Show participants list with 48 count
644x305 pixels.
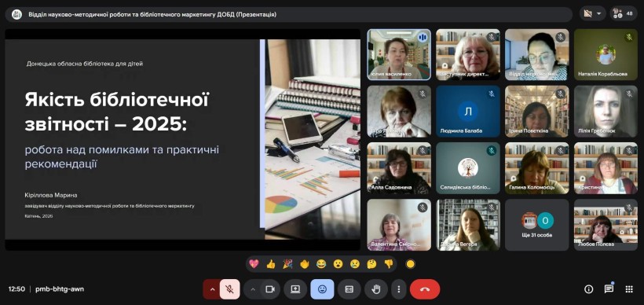(x=624, y=13)
